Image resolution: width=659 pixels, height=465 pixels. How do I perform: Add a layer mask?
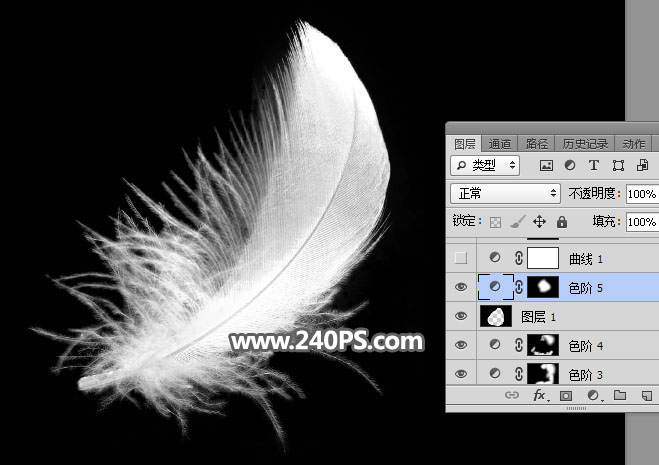click(566, 396)
